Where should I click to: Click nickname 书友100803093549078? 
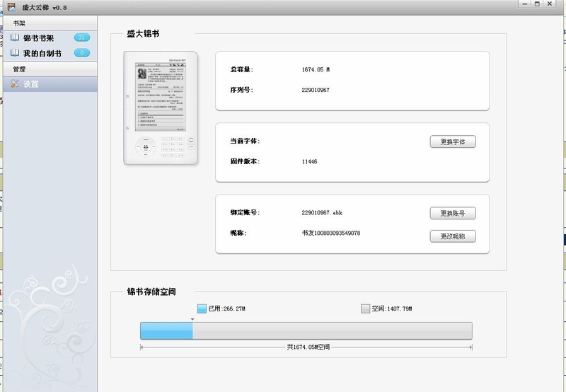(x=331, y=234)
